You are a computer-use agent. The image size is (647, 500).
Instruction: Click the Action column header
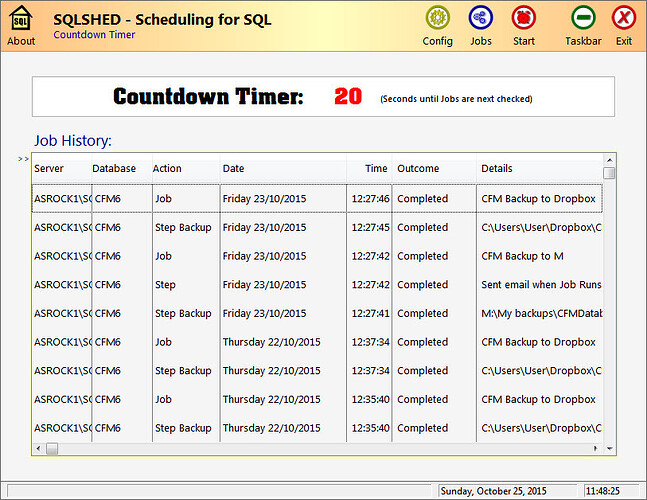(183, 169)
